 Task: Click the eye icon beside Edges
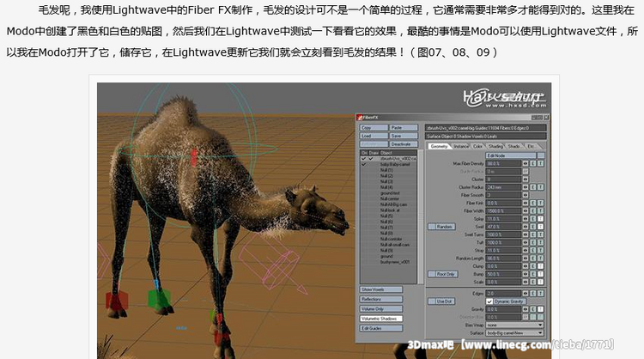click(x=525, y=293)
